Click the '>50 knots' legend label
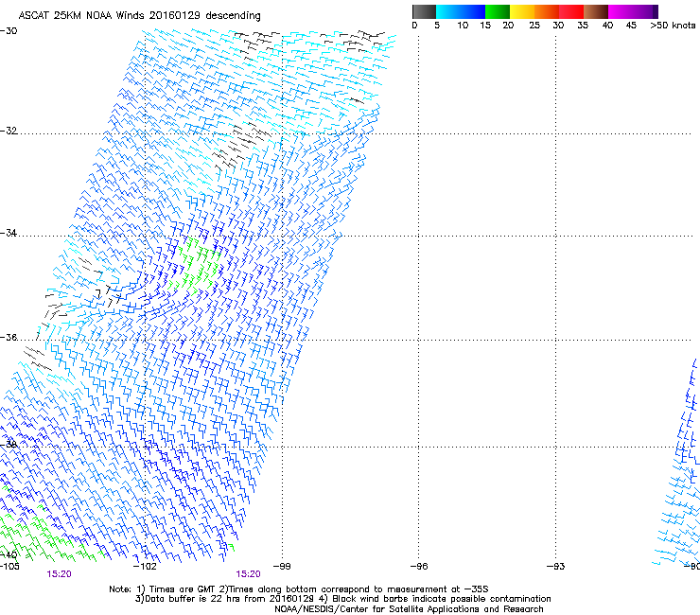 [x=673, y=26]
